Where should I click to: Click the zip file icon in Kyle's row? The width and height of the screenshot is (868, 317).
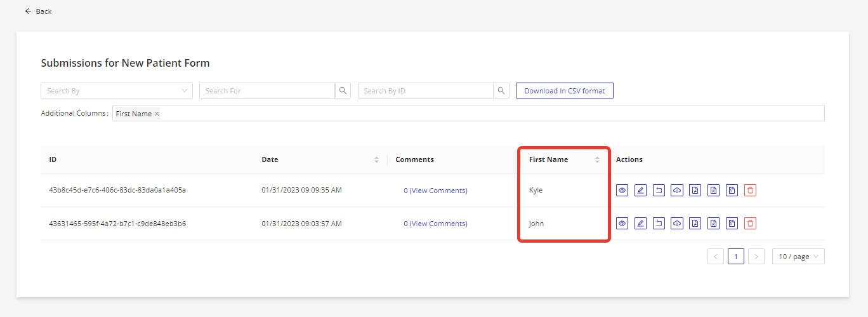click(x=732, y=191)
